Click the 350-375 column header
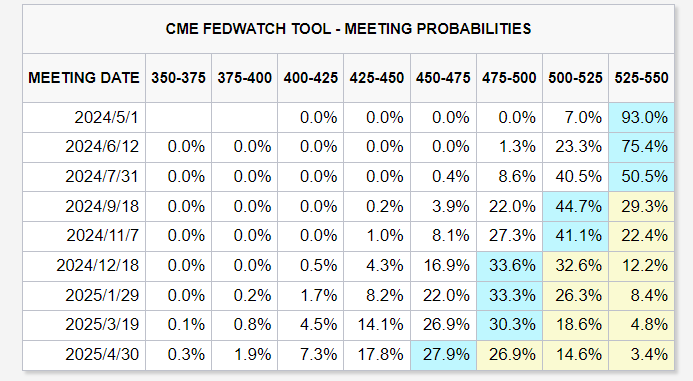This screenshot has height=381, width=693. (179, 78)
